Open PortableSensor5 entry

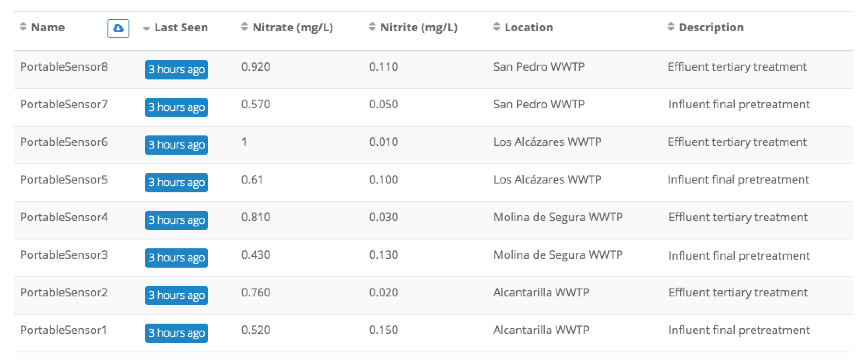tap(64, 180)
